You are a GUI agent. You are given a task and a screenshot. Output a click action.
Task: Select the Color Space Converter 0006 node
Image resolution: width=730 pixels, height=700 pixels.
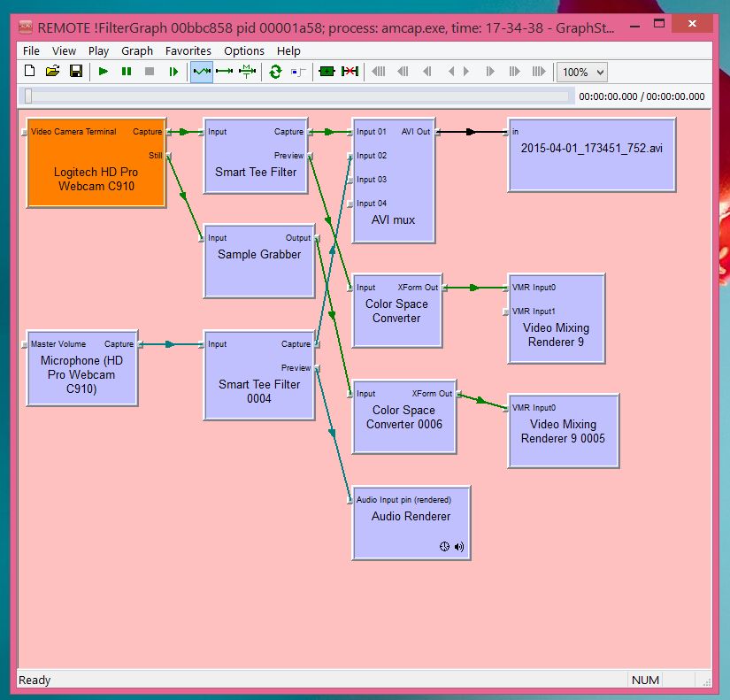pos(404,418)
